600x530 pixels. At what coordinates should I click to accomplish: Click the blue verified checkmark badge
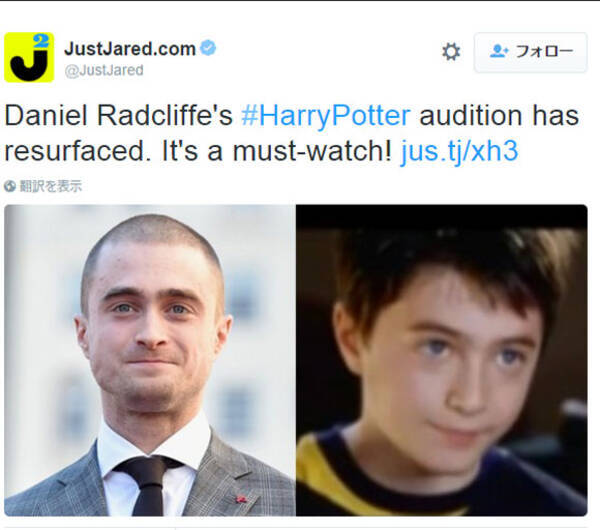click(x=208, y=48)
